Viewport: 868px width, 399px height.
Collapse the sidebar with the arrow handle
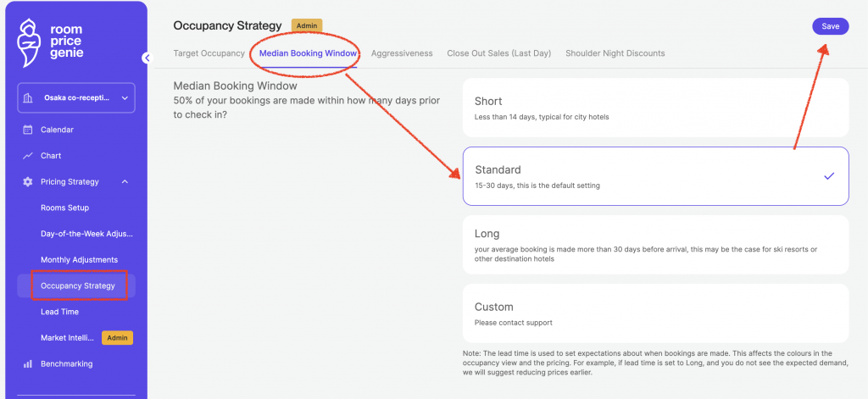point(146,58)
